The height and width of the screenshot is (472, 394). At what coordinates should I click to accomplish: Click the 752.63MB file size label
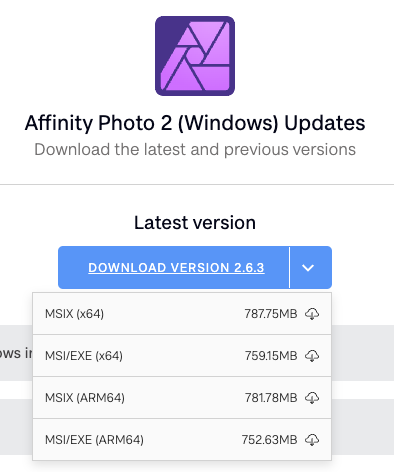coord(269,440)
